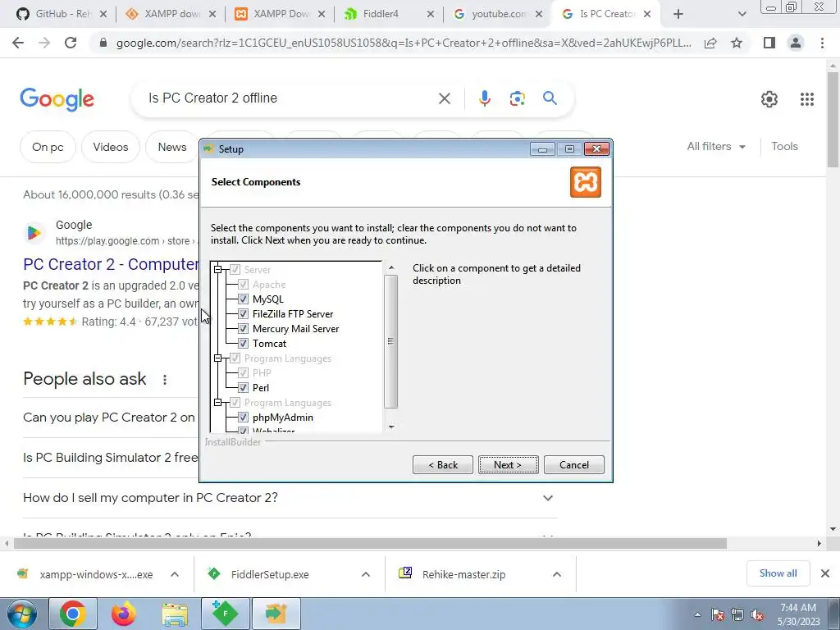This screenshot has width=840, height=630.
Task: Switch to GitHub Rehike tab
Action: (x=62, y=14)
